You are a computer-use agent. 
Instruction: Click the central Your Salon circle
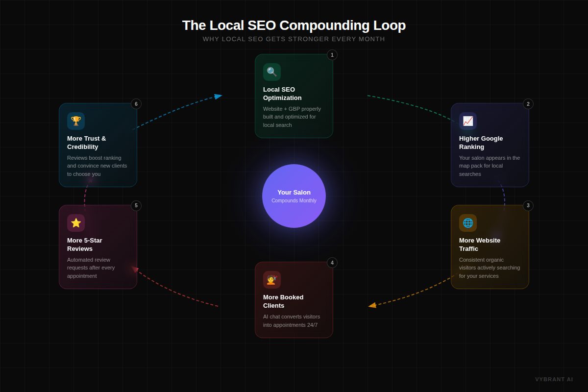click(x=294, y=196)
